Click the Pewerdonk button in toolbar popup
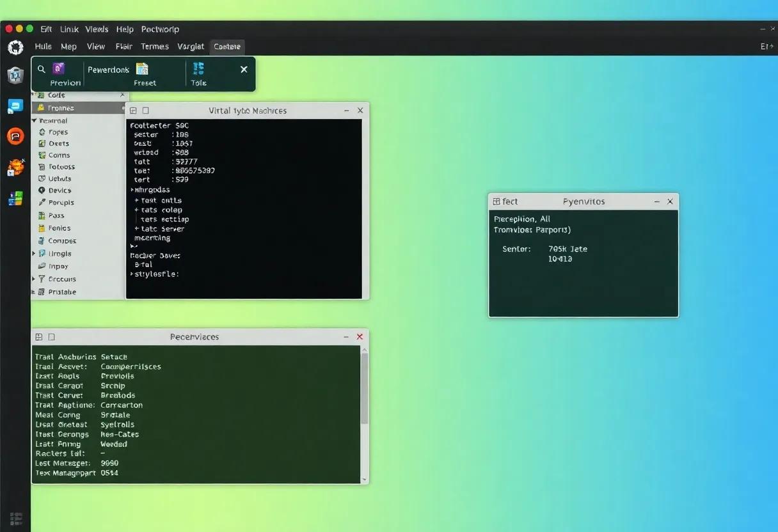Image resolution: width=778 pixels, height=532 pixels. pyautogui.click(x=109, y=70)
